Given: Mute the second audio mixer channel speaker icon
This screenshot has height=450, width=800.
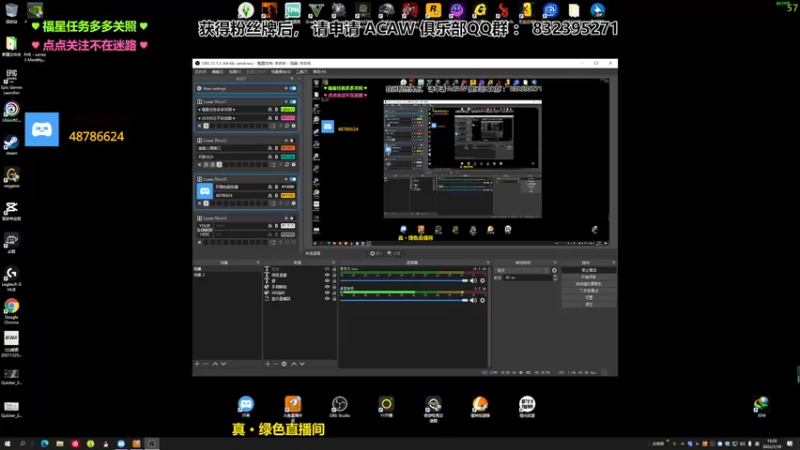Looking at the screenshot, I should pos(473,300).
